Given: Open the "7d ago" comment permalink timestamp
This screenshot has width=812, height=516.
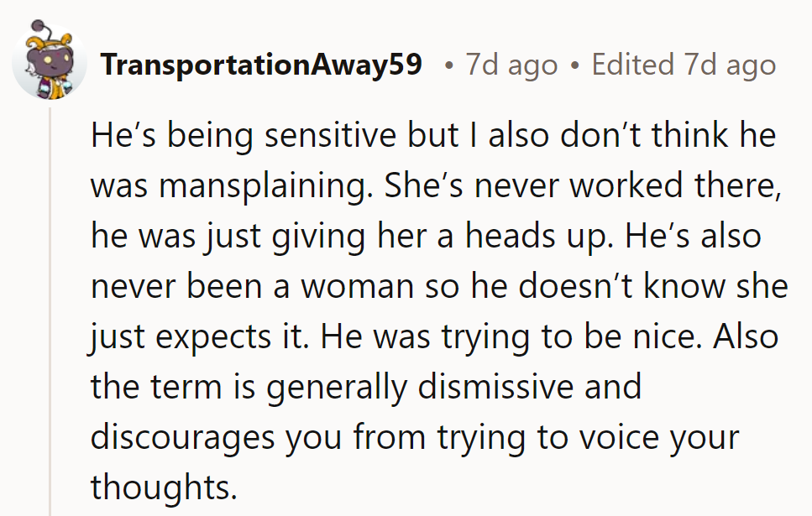Looking at the screenshot, I should point(511,65).
